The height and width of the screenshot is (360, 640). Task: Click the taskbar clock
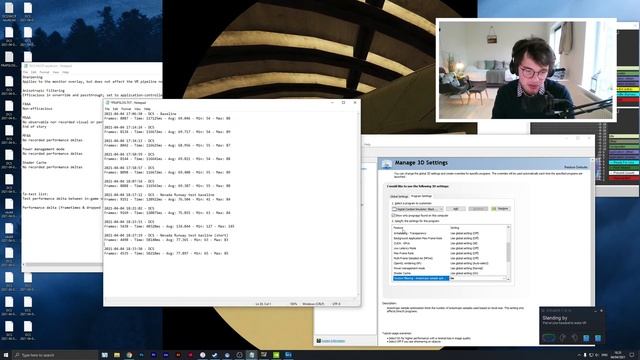tap(618, 355)
